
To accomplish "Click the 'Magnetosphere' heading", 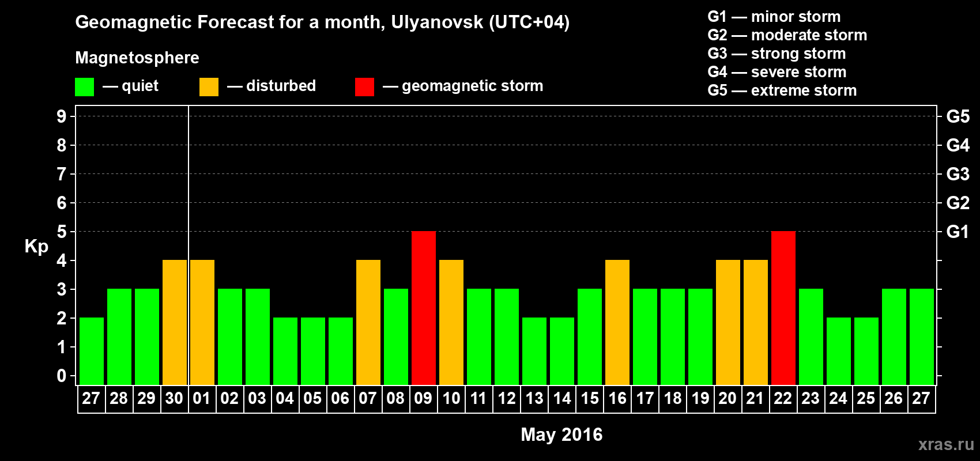I will (x=137, y=58).
